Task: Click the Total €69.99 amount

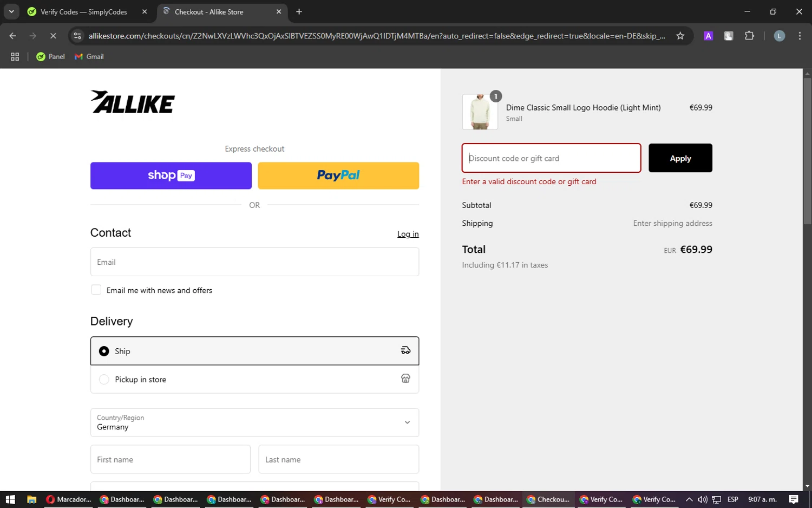Action: pos(696,250)
